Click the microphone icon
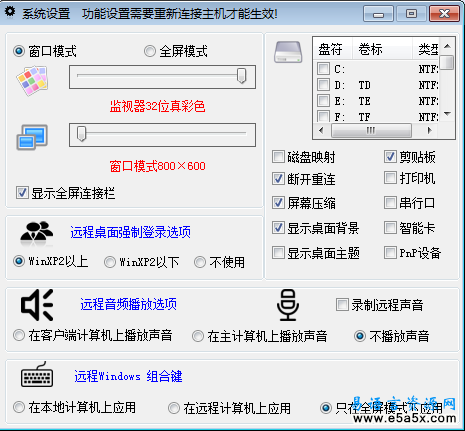The height and width of the screenshot is (431, 465). [x=288, y=305]
